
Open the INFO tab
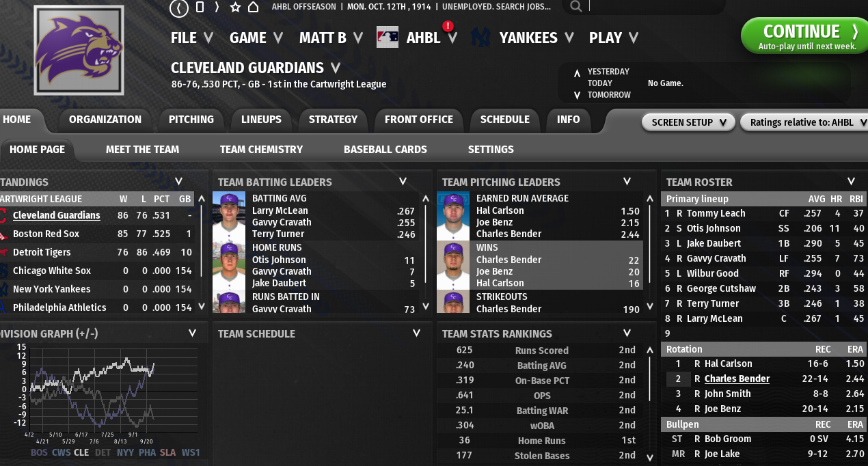(x=568, y=120)
